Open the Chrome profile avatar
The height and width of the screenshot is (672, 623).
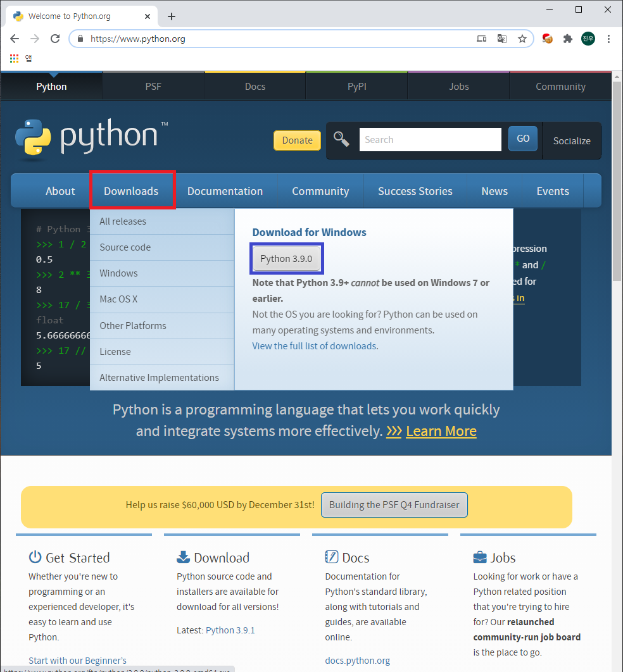[588, 39]
